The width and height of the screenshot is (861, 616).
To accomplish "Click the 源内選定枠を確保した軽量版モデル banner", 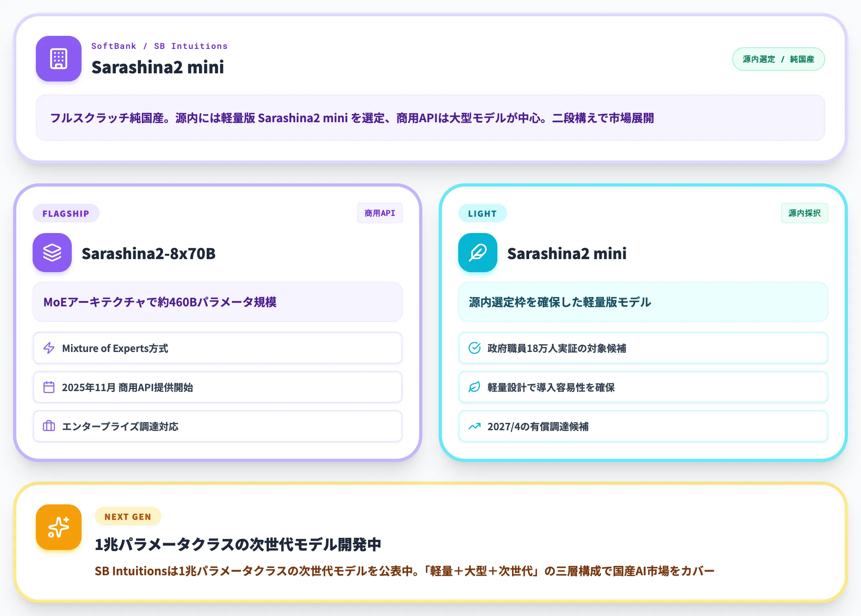I will click(643, 302).
